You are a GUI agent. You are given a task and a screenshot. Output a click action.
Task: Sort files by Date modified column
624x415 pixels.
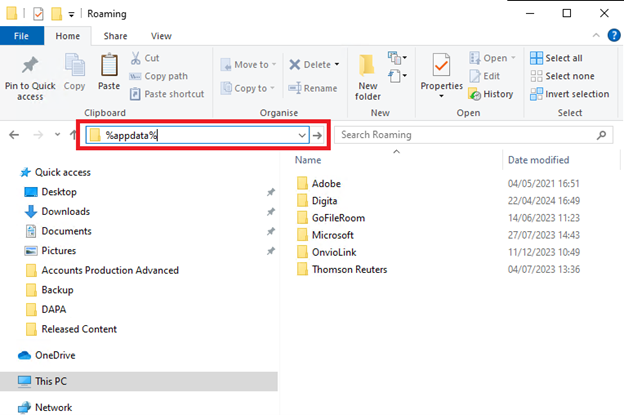click(x=538, y=160)
